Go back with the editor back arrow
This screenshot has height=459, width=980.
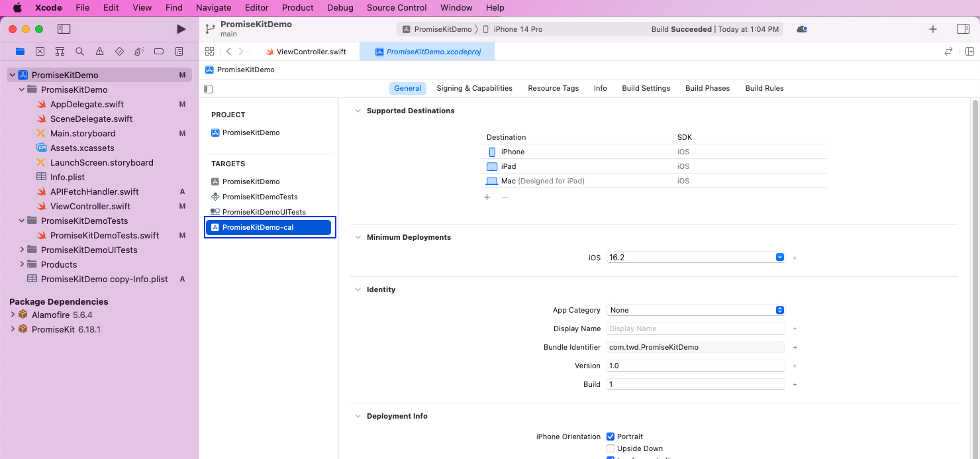click(228, 52)
